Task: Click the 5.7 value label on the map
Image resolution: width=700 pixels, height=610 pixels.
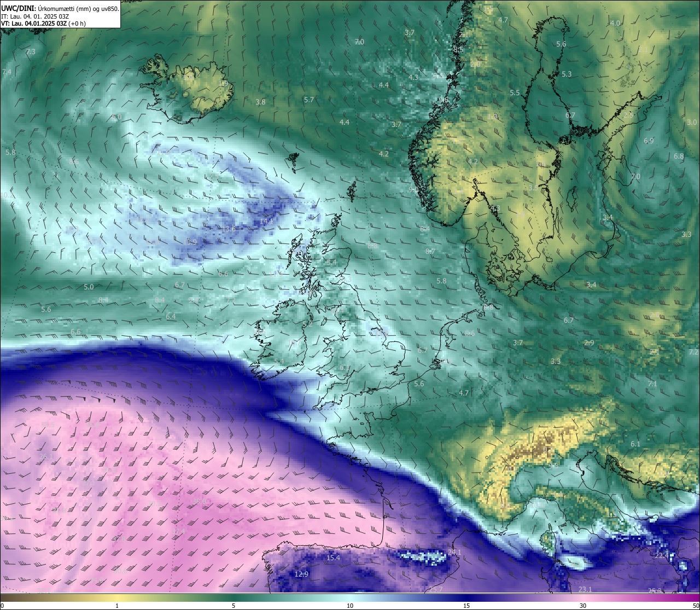Action: click(309, 100)
